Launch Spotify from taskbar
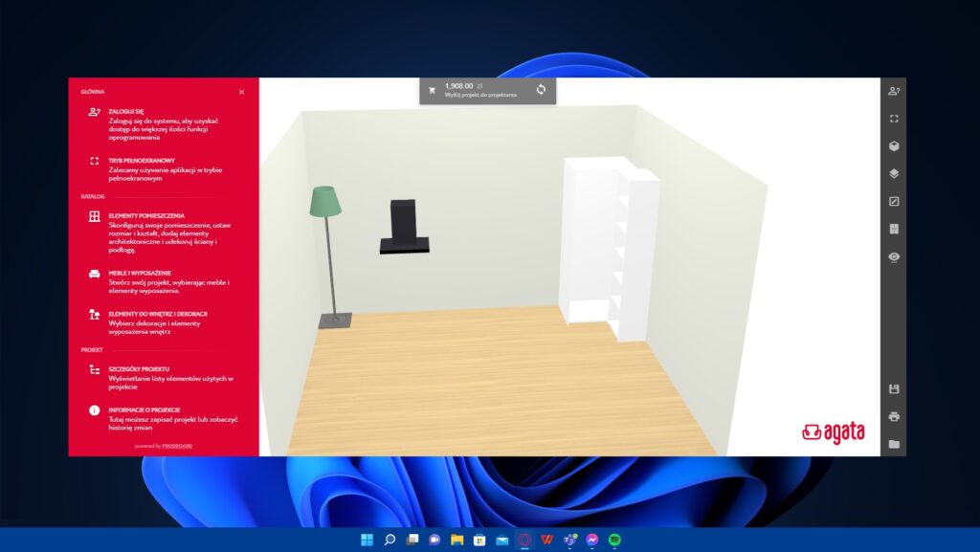 614,540
